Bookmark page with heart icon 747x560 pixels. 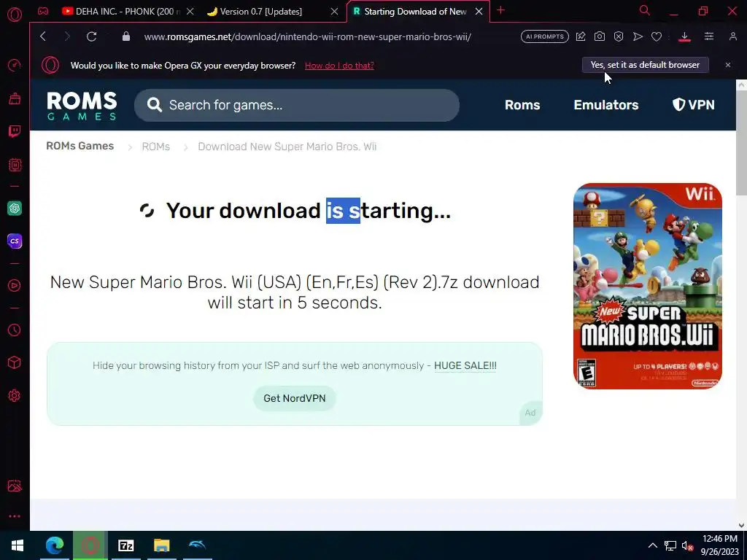tap(657, 36)
